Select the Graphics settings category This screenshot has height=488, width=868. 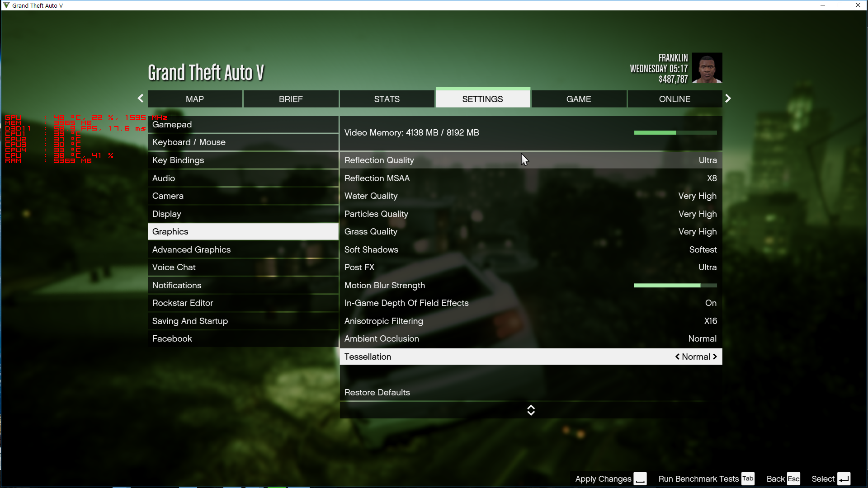[x=243, y=231]
